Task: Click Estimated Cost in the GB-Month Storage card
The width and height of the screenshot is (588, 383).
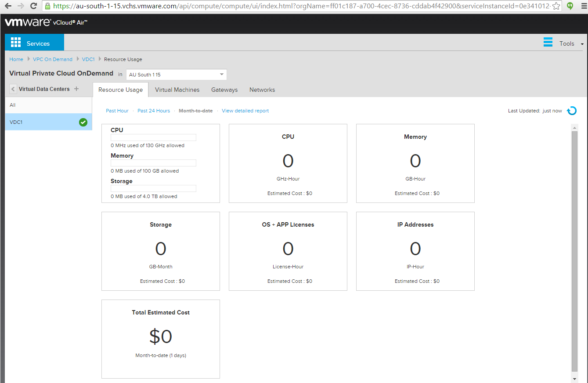Action: 162,281
